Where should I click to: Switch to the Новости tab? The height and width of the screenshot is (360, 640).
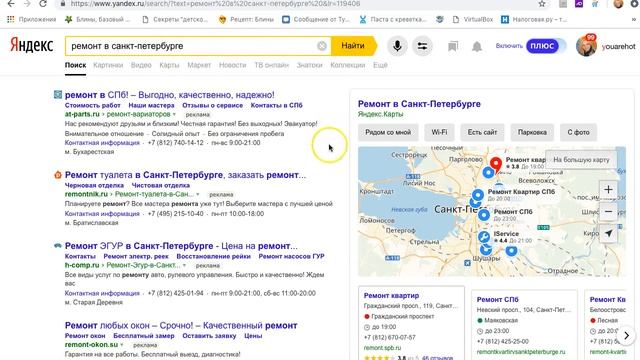click(x=232, y=65)
